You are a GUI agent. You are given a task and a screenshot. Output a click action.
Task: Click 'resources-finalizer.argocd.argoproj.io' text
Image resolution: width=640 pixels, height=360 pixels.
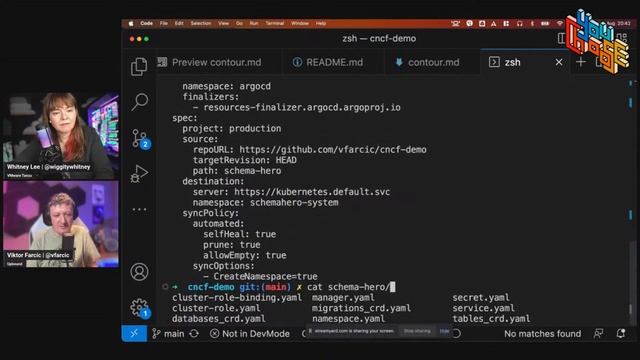(x=302, y=107)
